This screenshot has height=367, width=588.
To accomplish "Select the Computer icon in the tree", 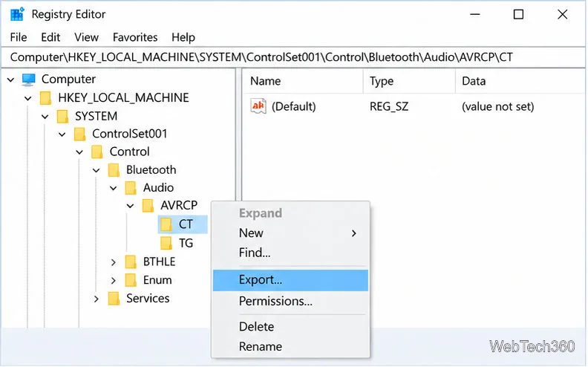I will 28,79.
